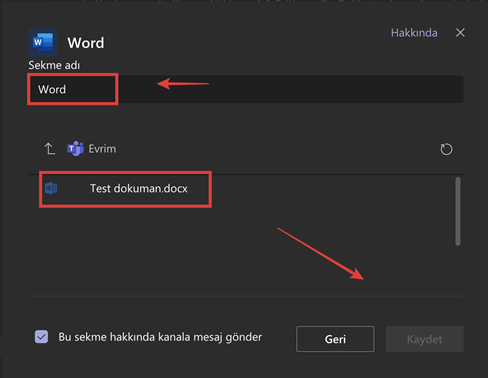This screenshot has height=378, width=488.
Task: Click the Kaydet save button
Action: click(x=424, y=339)
